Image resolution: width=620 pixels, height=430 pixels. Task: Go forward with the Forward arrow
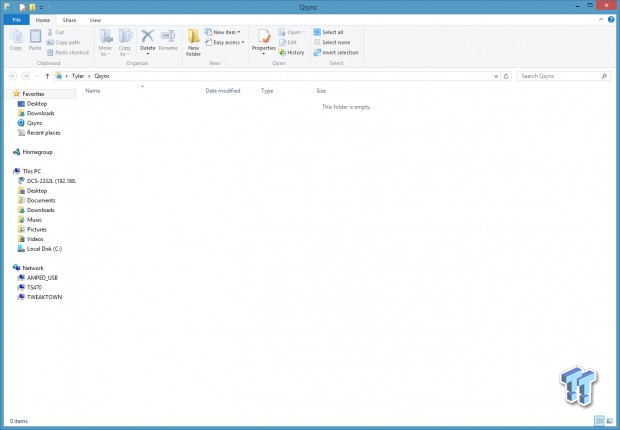pyautogui.click(x=26, y=76)
